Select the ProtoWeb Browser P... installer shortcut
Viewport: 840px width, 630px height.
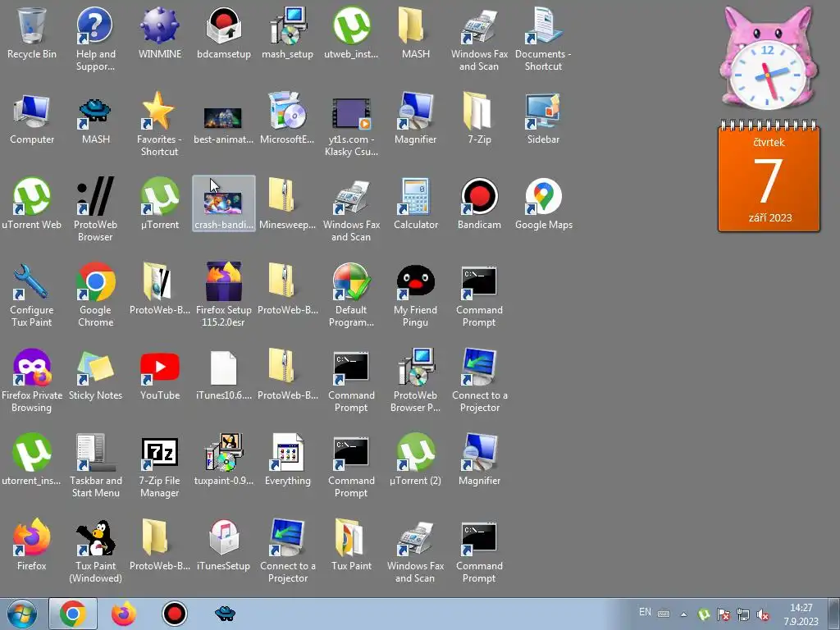(x=415, y=379)
